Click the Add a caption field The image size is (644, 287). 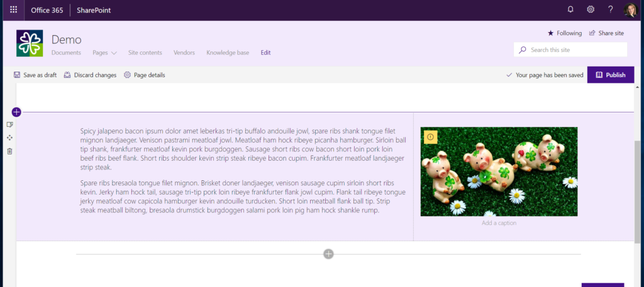click(x=499, y=223)
